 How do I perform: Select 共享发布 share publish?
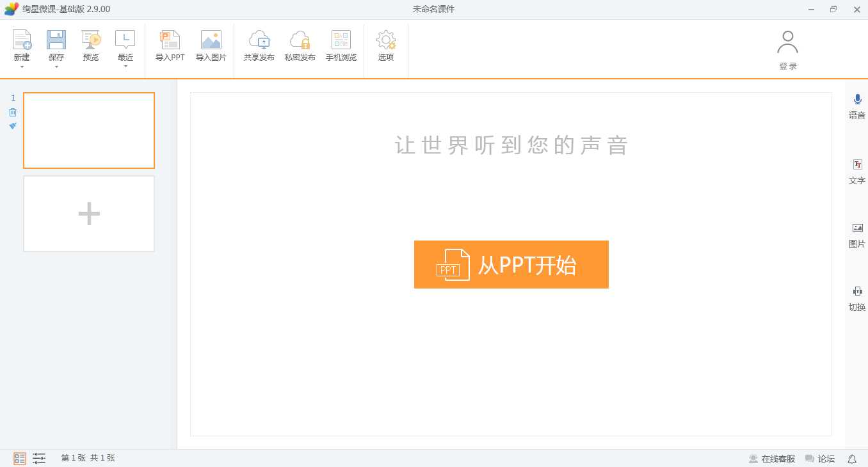259,45
